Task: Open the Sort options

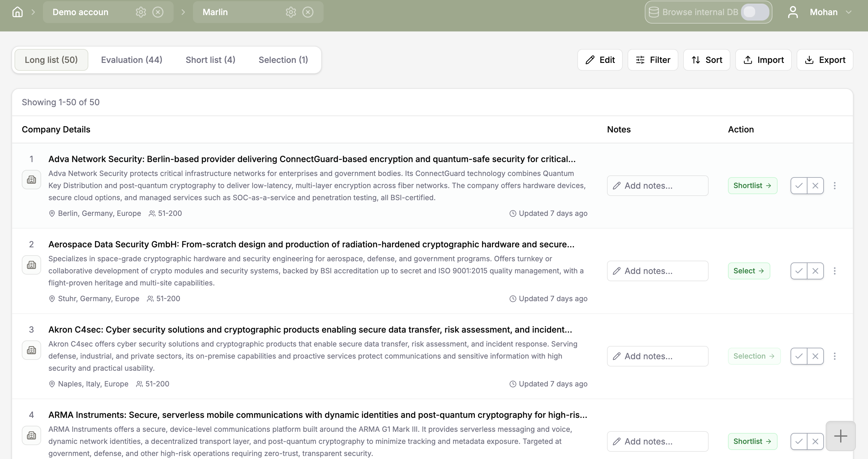Action: 706,60
